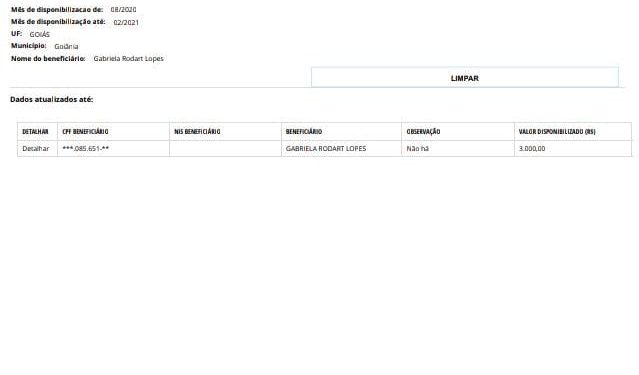The image size is (639, 375).
Task: Click the 'Município:' filter label
Action: tap(29, 46)
